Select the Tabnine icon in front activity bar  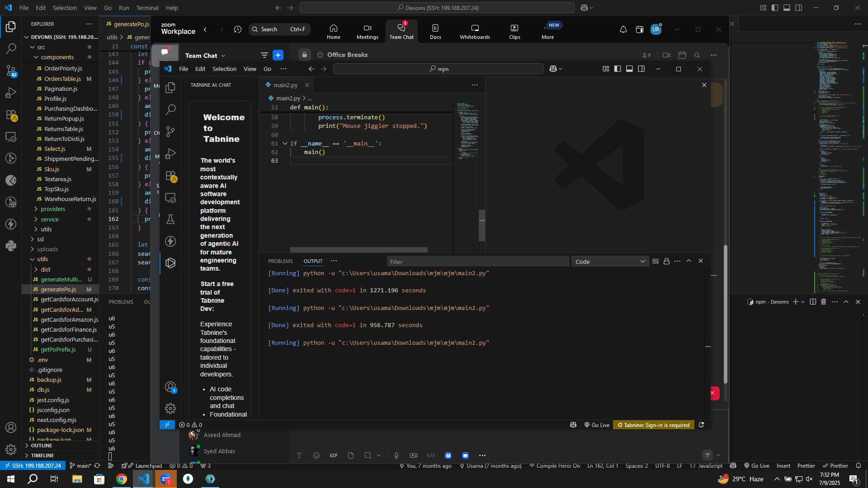pyautogui.click(x=170, y=263)
